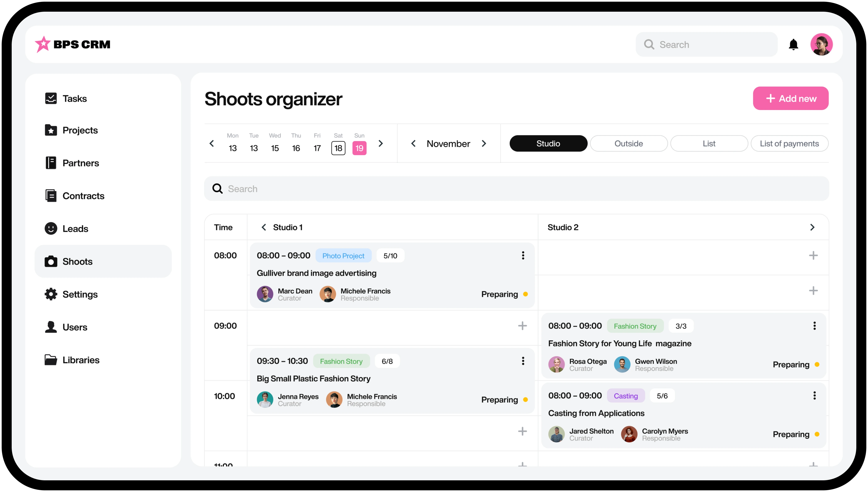
Task: Click Jared Shelton avatar
Action: coord(556,434)
